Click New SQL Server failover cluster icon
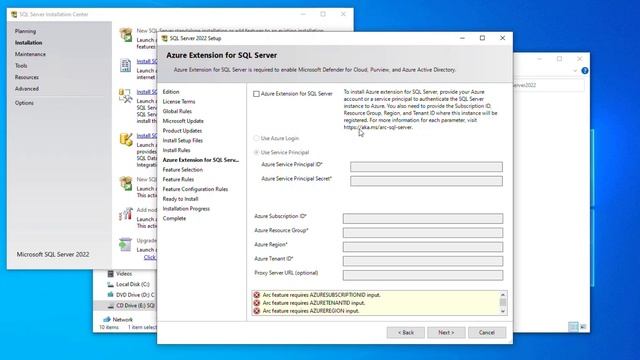Image resolution: width=640 pixels, height=360 pixels. 126,183
